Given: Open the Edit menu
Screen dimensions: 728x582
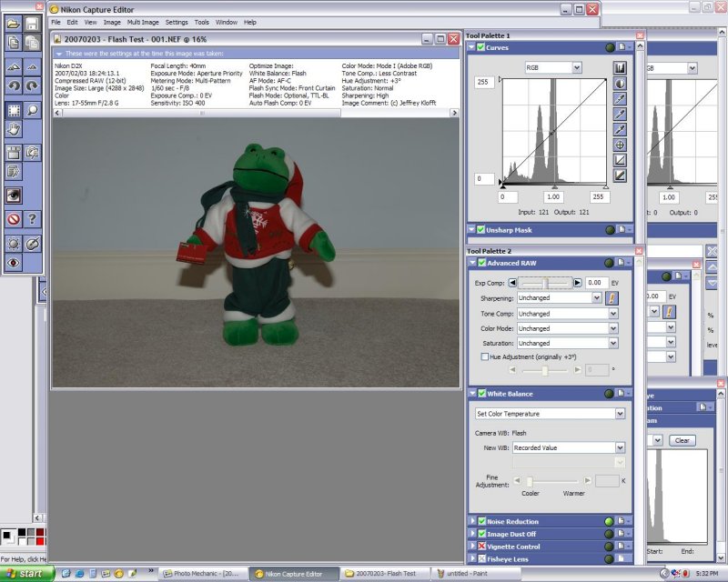Looking at the screenshot, I should (72, 22).
